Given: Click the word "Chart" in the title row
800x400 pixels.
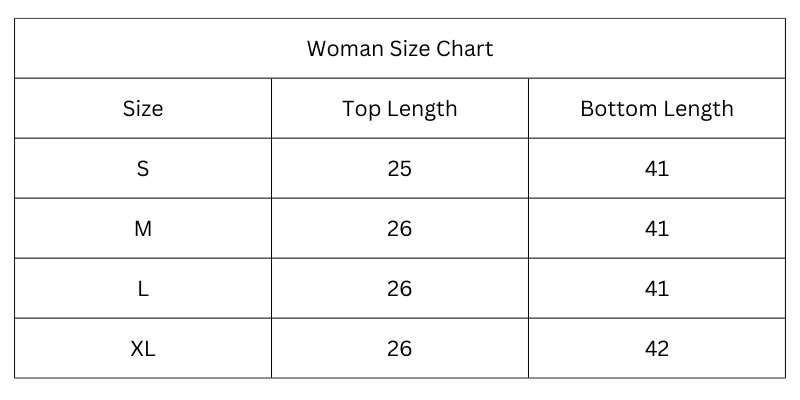Looking at the screenshot, I should 464,48.
